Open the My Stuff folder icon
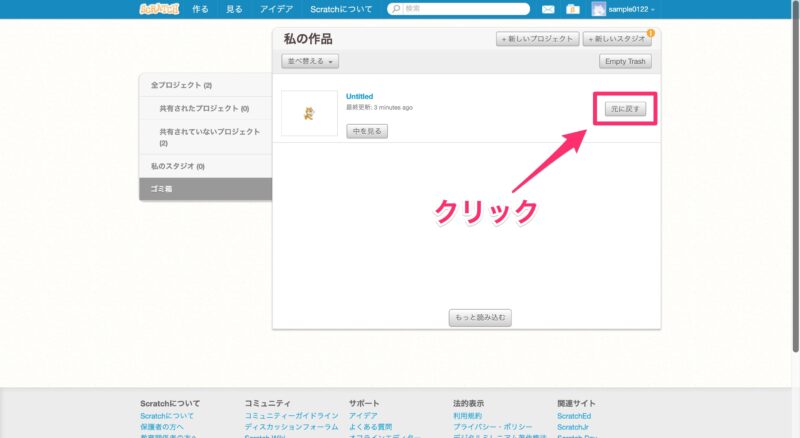800x438 pixels. pos(572,9)
